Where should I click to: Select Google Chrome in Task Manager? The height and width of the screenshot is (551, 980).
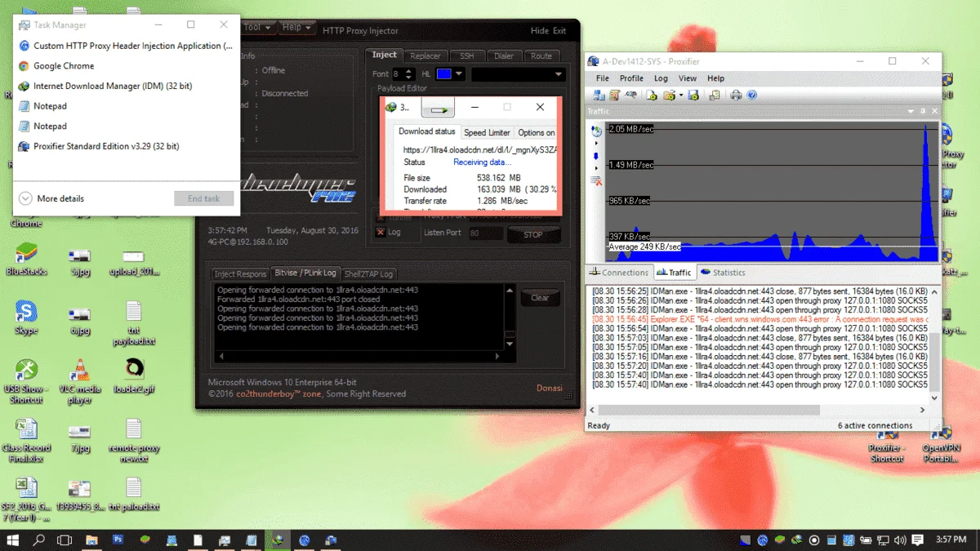[64, 66]
